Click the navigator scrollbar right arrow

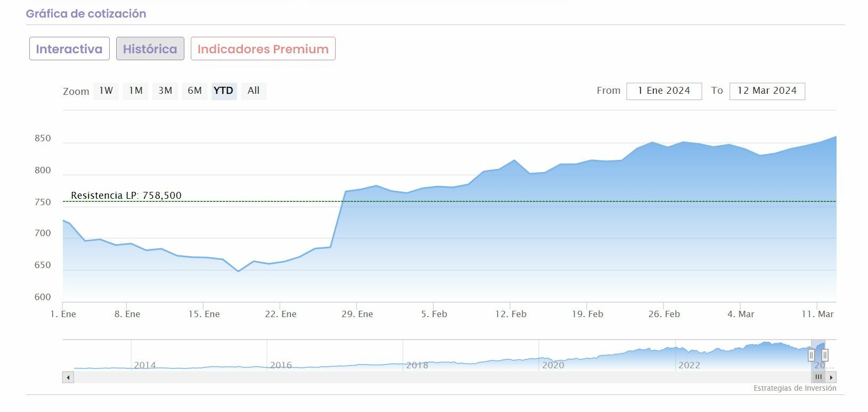tap(832, 377)
